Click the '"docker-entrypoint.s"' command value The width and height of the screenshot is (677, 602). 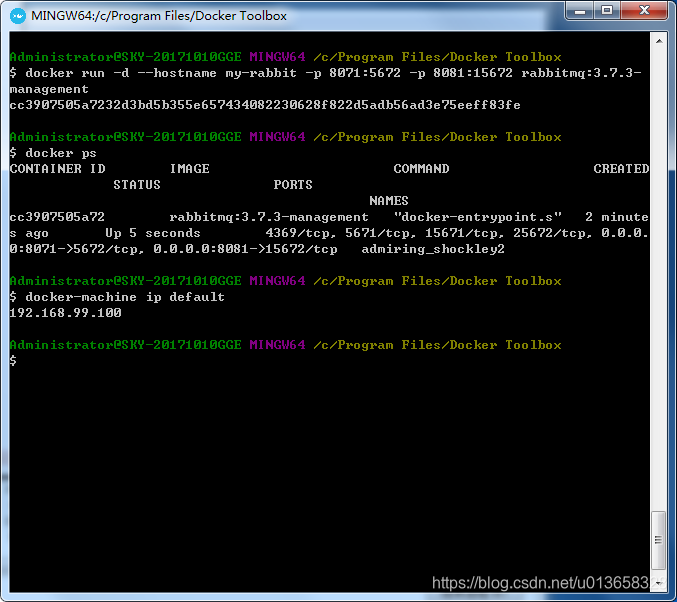[x=478, y=217]
